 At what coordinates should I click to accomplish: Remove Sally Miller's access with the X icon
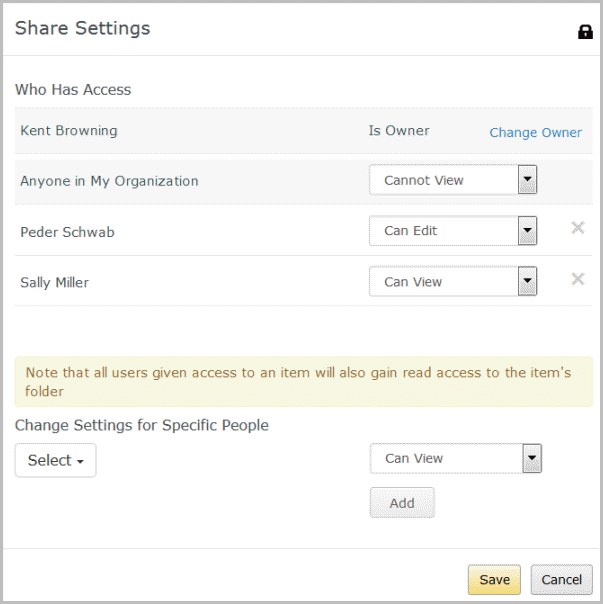[x=578, y=279]
